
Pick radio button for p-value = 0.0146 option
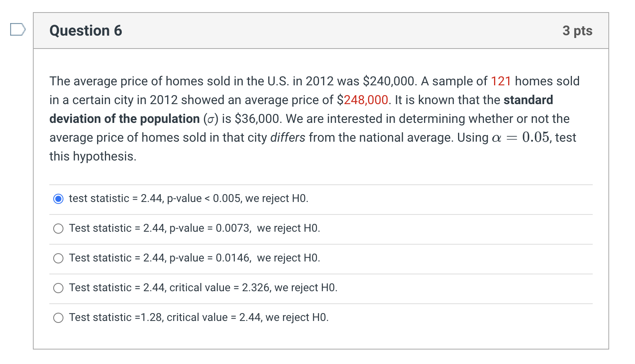point(58,258)
